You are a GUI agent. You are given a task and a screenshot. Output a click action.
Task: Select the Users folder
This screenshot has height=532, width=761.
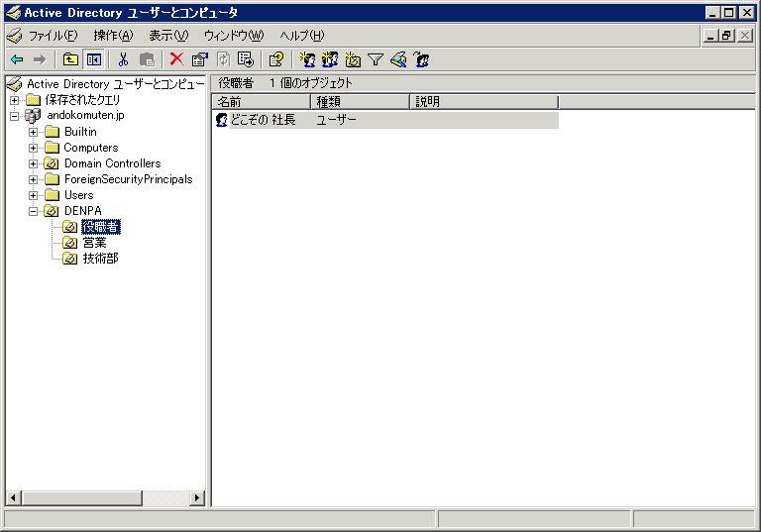pos(78,195)
